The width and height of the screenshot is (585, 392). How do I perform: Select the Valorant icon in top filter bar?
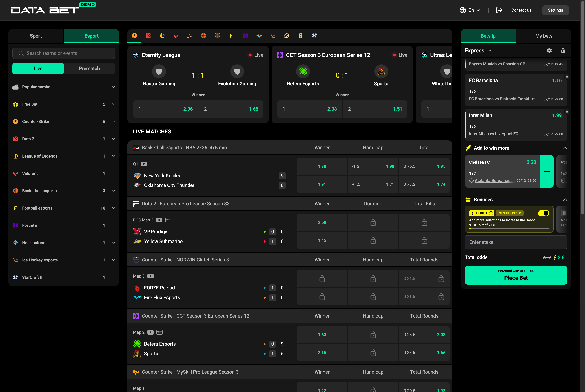tap(176, 36)
